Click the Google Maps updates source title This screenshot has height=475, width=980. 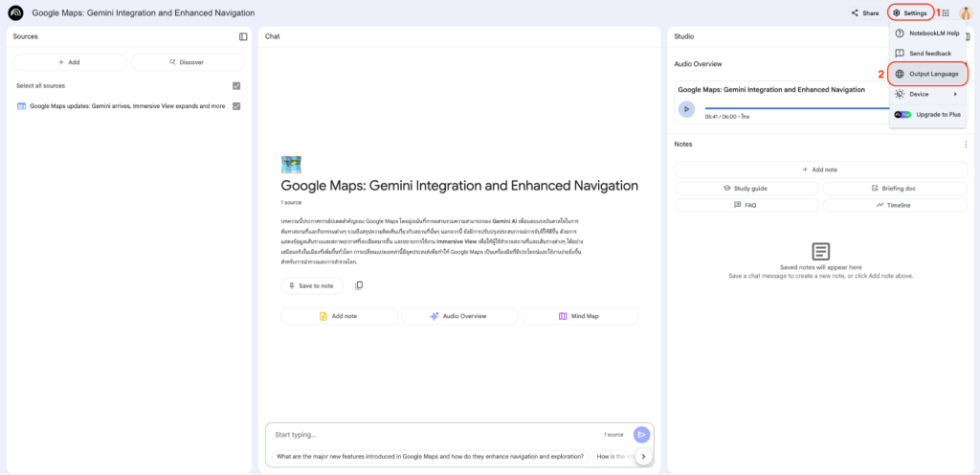[127, 106]
